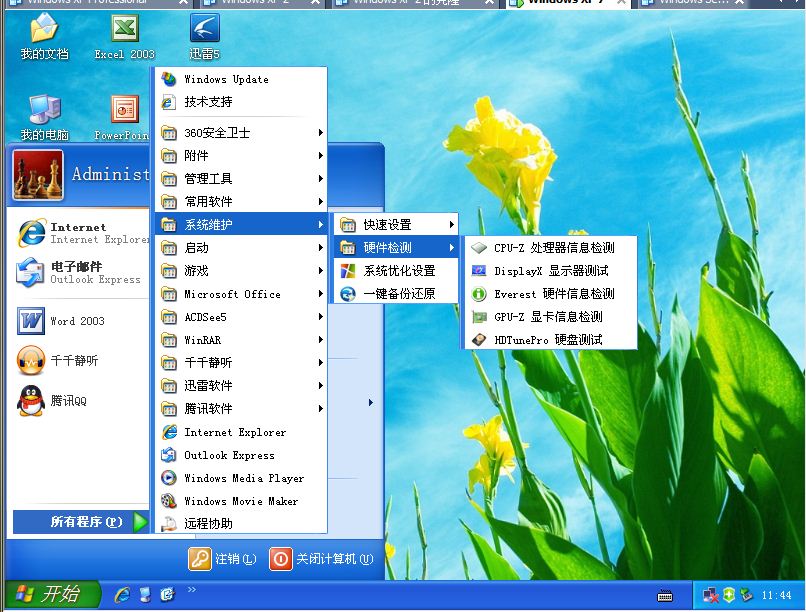Launch 一键备份还原 from the 系统维护 submenu
This screenshot has width=806, height=612.
(396, 294)
